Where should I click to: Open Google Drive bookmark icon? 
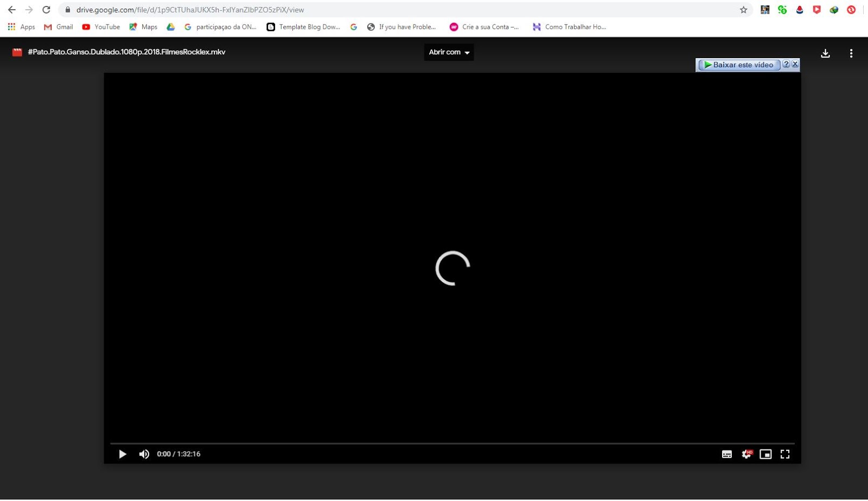tap(170, 27)
